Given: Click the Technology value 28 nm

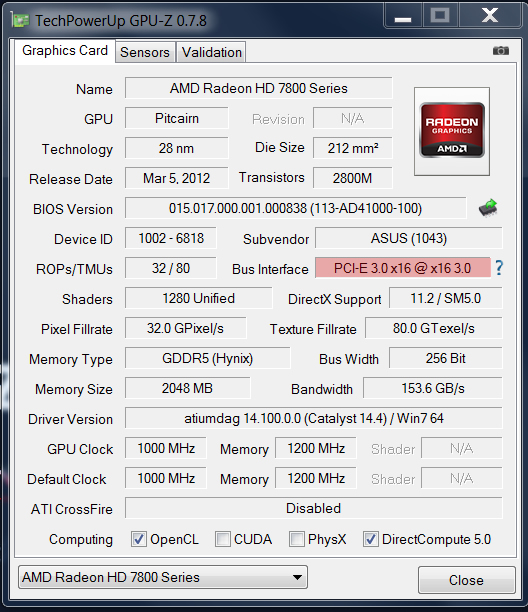Looking at the screenshot, I should click(x=176, y=148).
